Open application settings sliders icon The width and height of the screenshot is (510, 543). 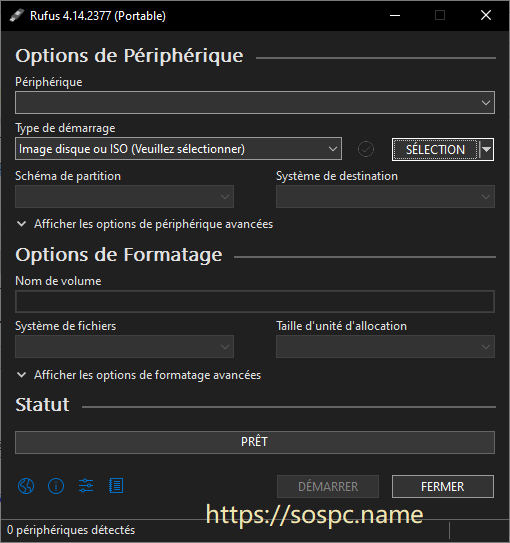pos(86,486)
